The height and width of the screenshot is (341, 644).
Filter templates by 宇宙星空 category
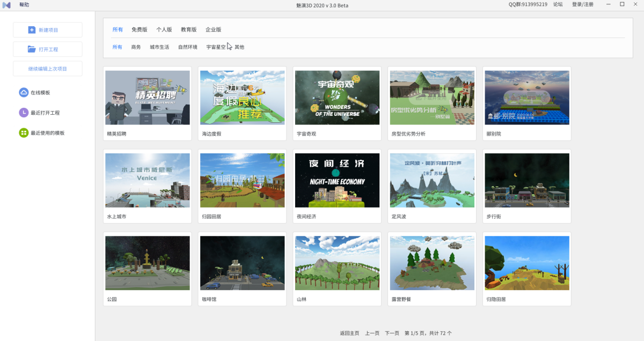pos(216,47)
